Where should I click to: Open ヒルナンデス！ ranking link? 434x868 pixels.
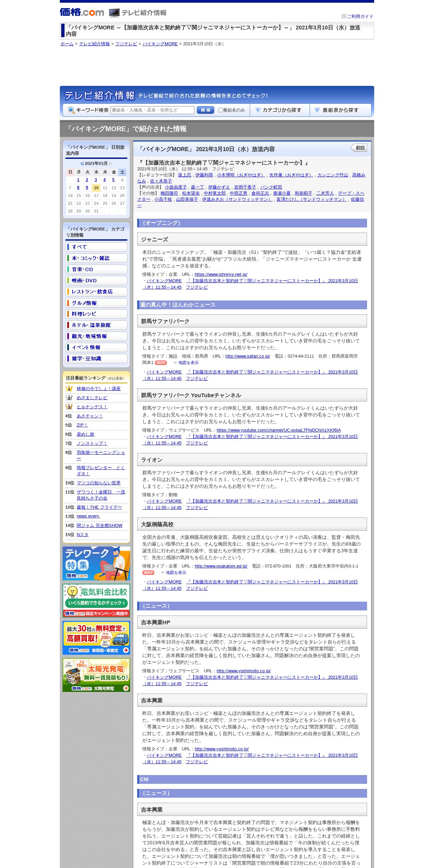click(92, 407)
